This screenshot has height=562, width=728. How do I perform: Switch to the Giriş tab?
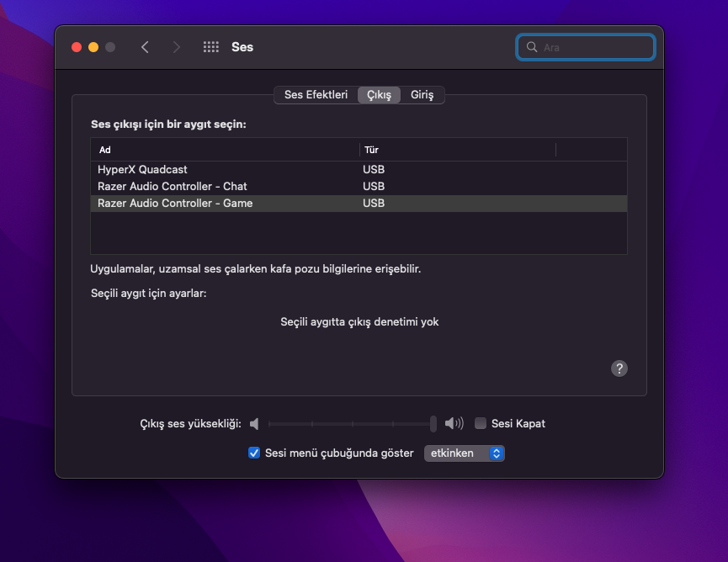click(422, 95)
